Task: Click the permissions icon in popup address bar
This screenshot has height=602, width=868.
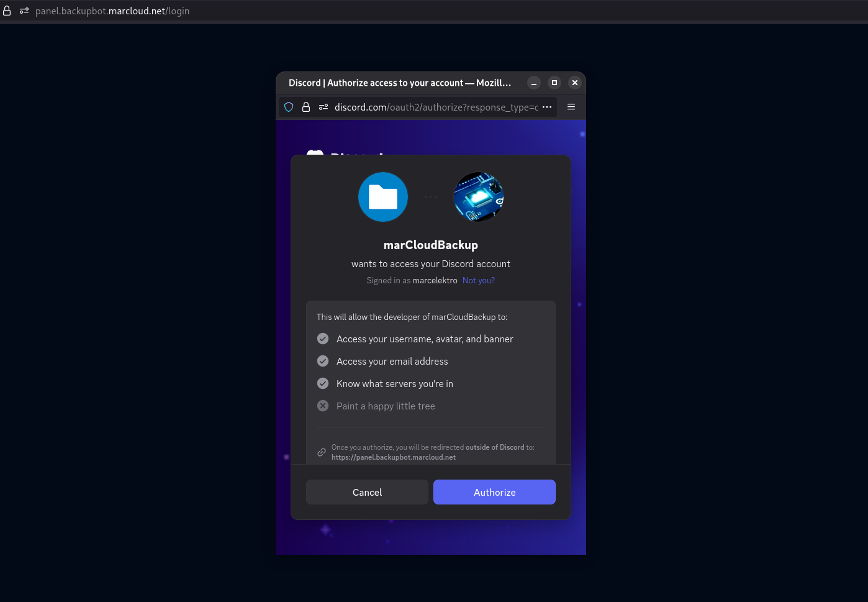Action: click(x=323, y=107)
